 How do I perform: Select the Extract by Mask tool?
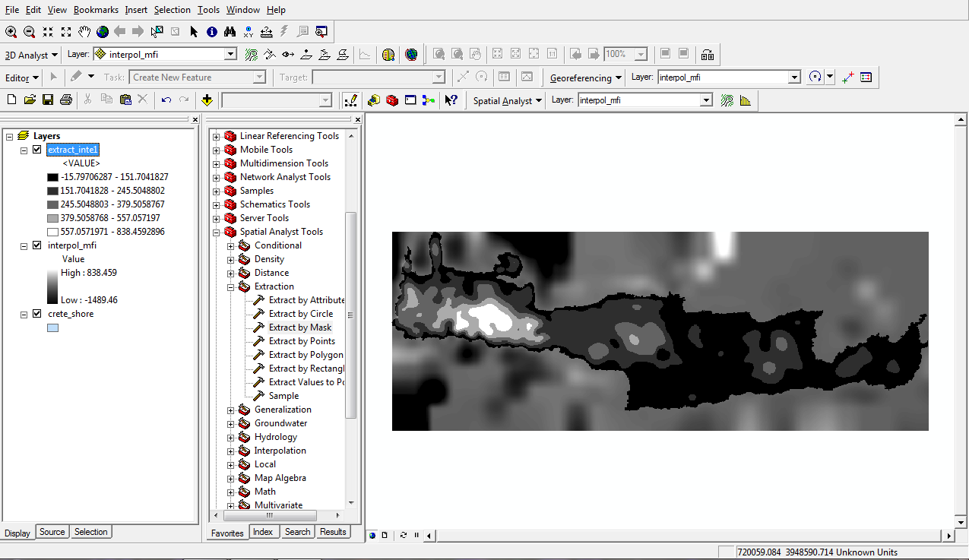pyautogui.click(x=300, y=327)
